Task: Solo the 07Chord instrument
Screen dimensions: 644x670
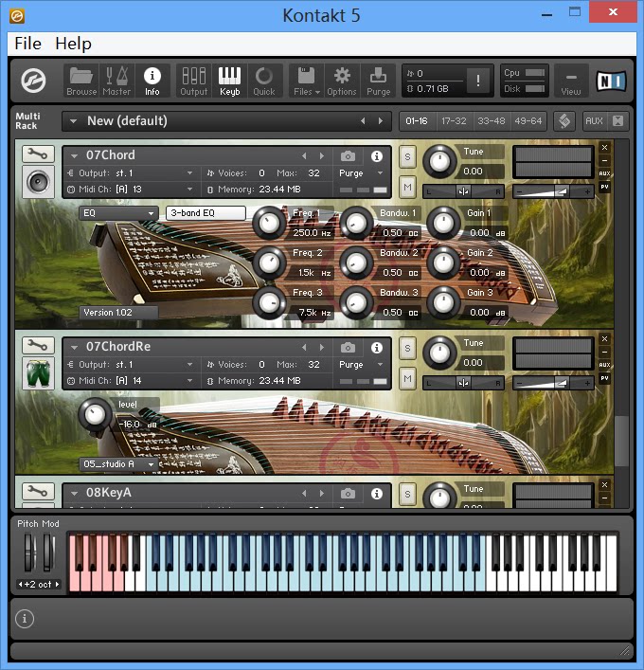Action: click(x=407, y=156)
